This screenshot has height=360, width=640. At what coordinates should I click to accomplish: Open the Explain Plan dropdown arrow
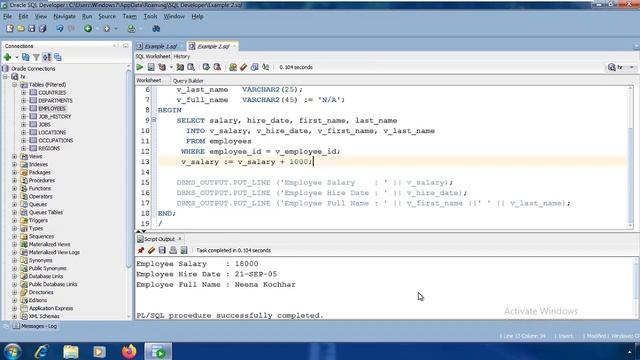click(x=171, y=68)
